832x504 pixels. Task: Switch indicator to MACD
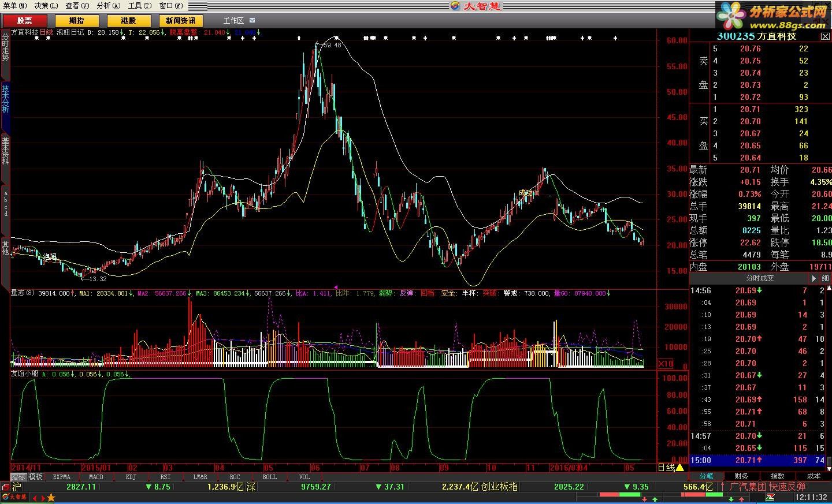[x=96, y=477]
